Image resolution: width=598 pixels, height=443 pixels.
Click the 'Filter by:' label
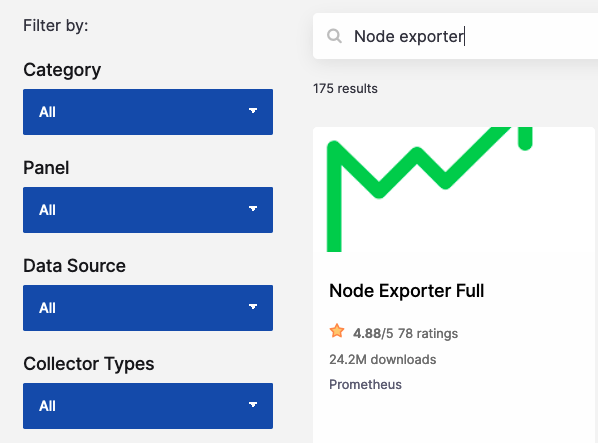pos(56,26)
